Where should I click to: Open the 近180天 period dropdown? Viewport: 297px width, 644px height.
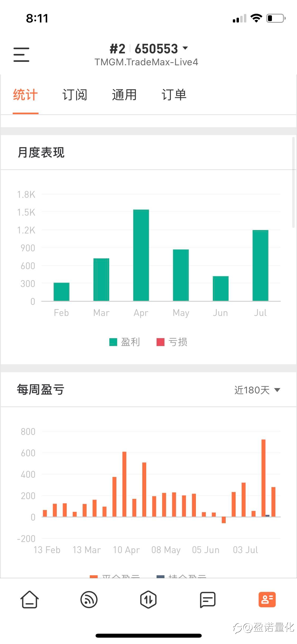click(257, 390)
